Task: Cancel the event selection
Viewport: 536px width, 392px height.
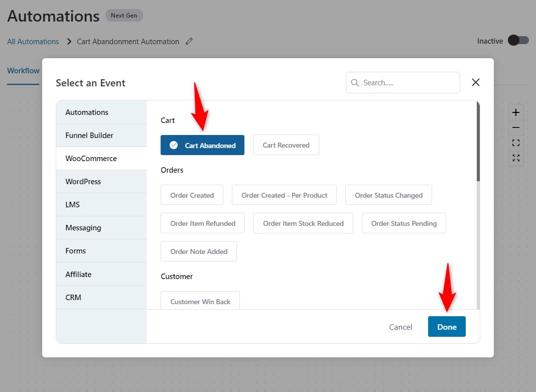Action: pos(400,326)
